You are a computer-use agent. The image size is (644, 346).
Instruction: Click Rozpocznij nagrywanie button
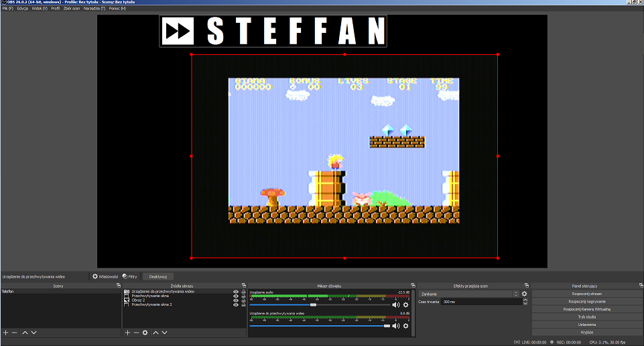click(x=586, y=301)
